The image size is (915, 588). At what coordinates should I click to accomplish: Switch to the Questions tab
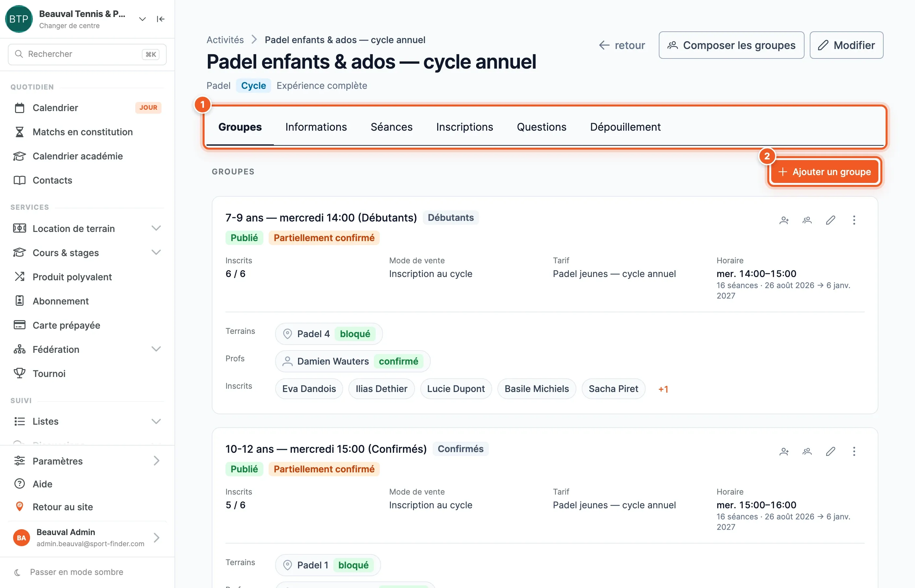pos(541,127)
